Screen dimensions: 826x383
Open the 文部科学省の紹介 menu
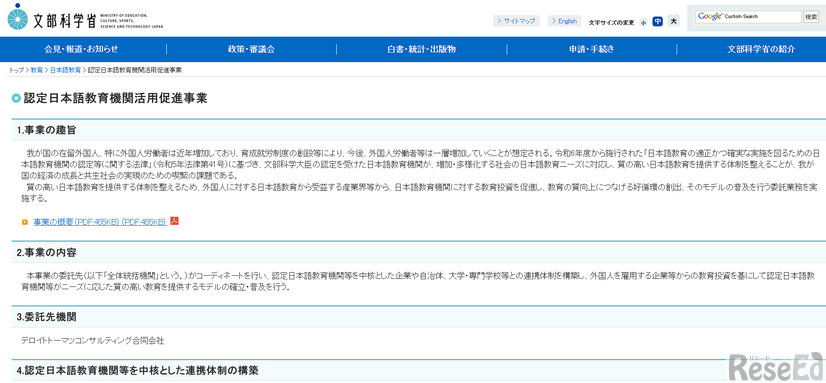pyautogui.click(x=761, y=50)
